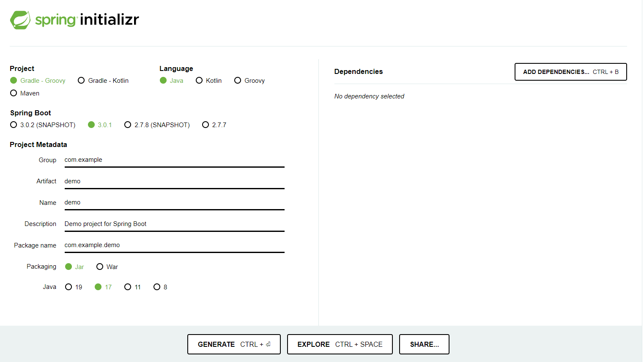Generate the project zip

click(234, 344)
